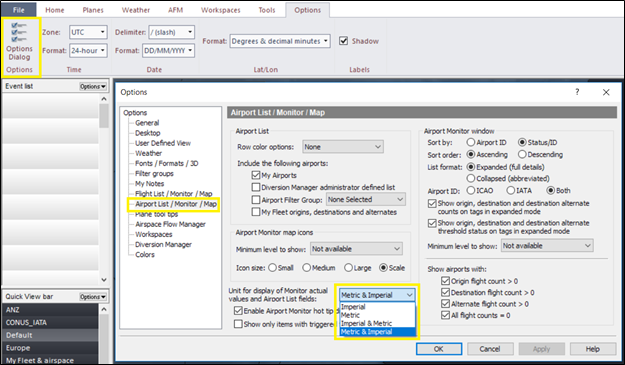Click the OK button
This screenshot has width=625, height=365.
[x=439, y=349]
